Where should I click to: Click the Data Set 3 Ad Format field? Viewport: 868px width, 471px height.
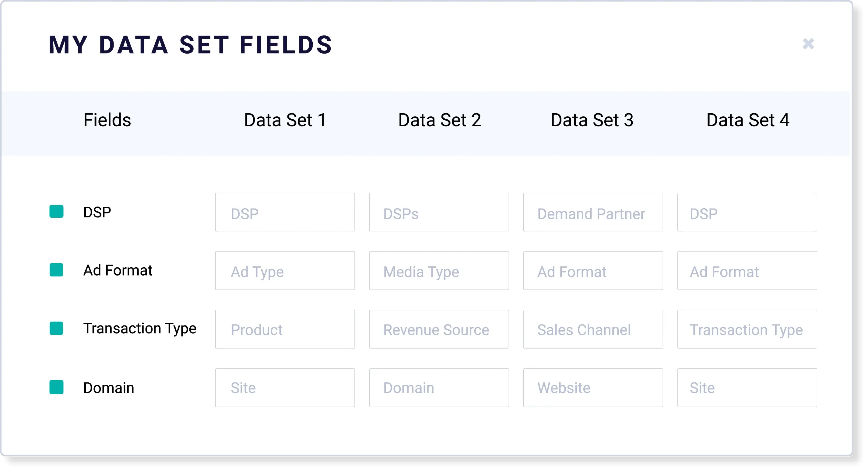pos(593,271)
